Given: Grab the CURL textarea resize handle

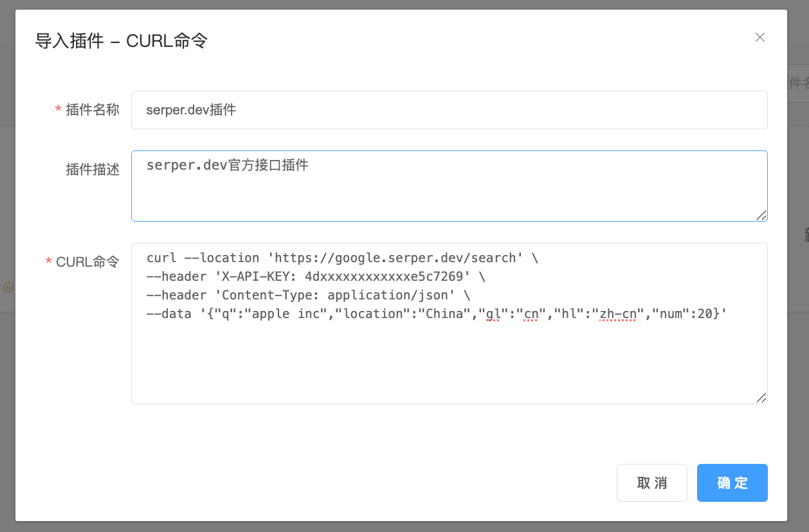Looking at the screenshot, I should point(761,398).
